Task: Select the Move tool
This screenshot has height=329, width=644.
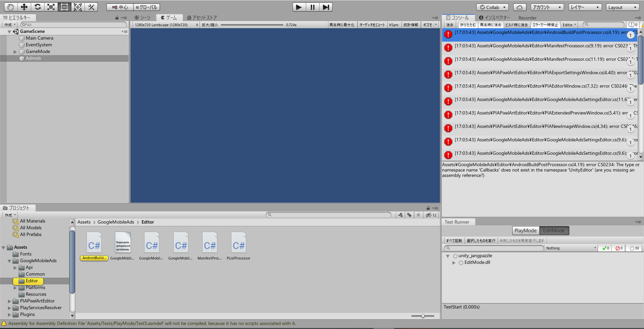Action: (x=23, y=7)
